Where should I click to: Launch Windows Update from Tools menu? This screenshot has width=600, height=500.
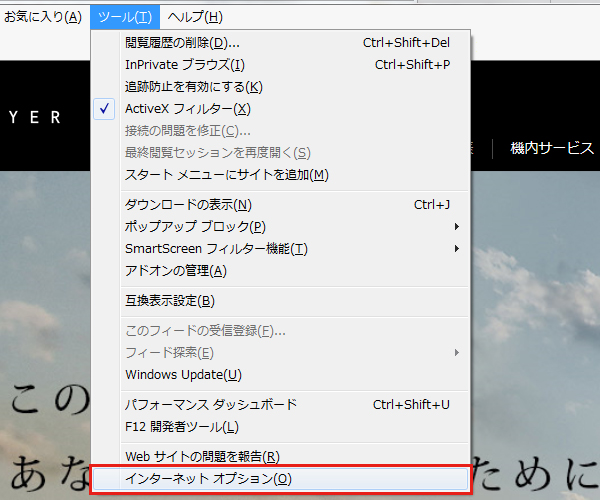click(x=183, y=375)
